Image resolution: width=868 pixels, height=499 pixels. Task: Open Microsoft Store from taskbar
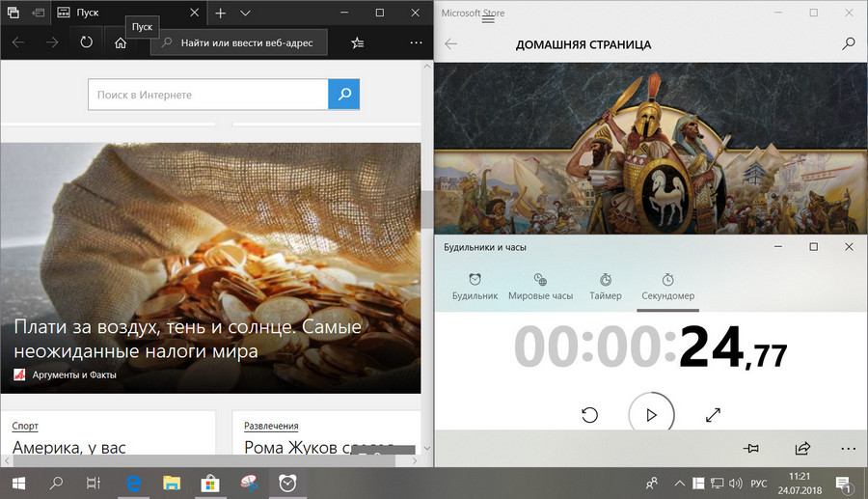click(210, 484)
